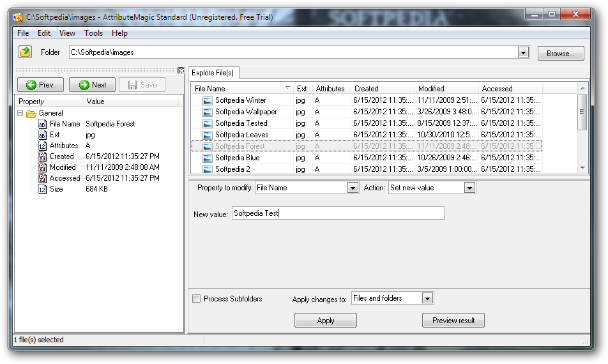
Task: Open the Tools menu
Action: [93, 33]
